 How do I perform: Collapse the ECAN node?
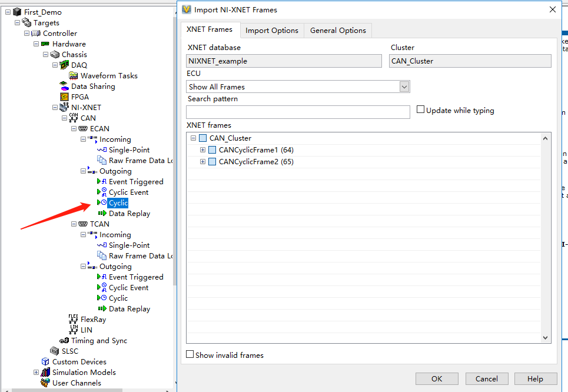[74, 129]
